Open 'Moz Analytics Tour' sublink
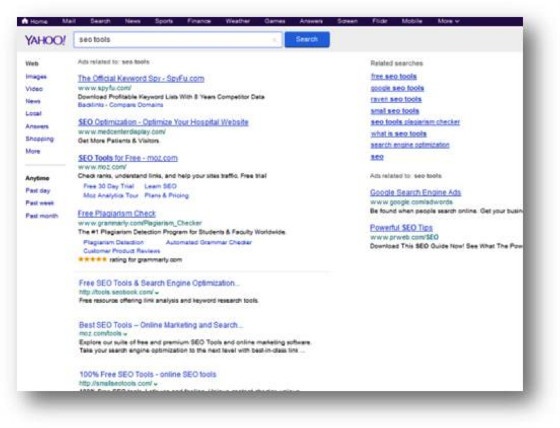Viewport: 560px width, 428px height. (111, 195)
